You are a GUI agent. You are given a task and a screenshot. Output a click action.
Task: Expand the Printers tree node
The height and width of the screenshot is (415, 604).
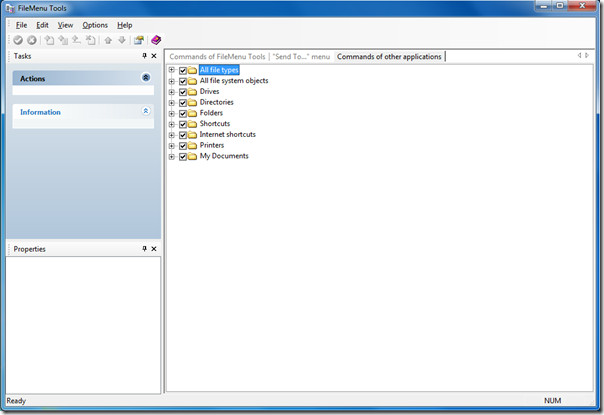[x=172, y=146]
